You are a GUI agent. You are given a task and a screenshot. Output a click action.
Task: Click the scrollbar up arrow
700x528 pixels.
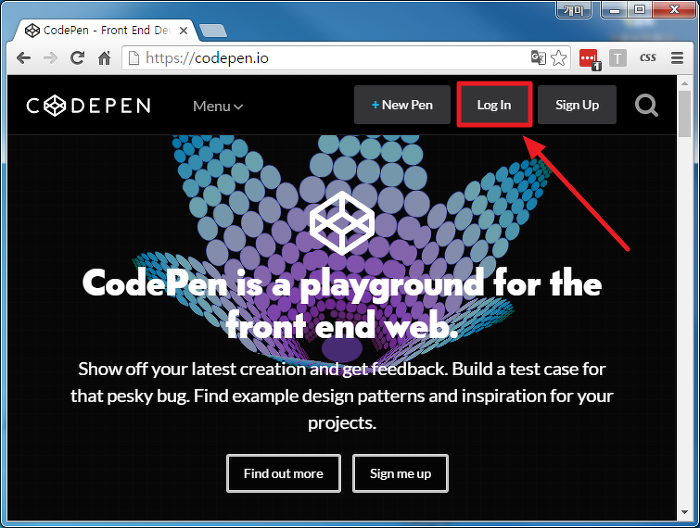click(x=684, y=83)
